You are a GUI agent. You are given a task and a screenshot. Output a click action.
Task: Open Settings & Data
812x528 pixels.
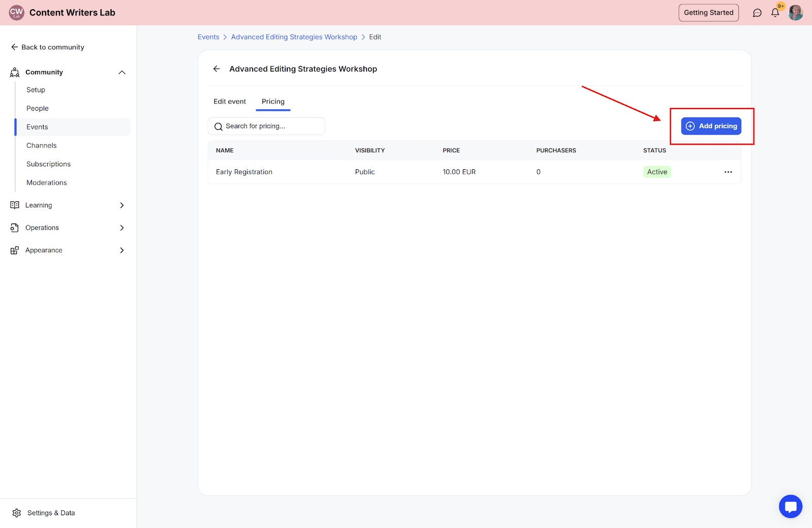(x=51, y=513)
